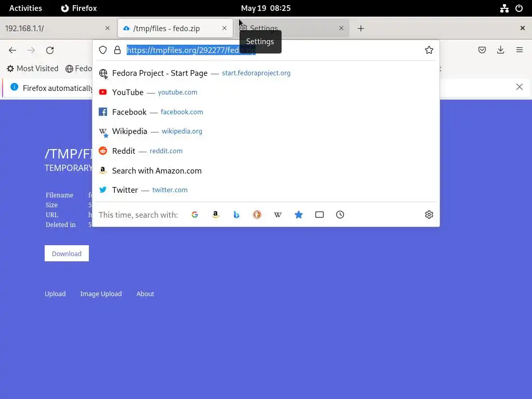Click the Filename label text
This screenshot has height=399, width=532.
[59, 195]
